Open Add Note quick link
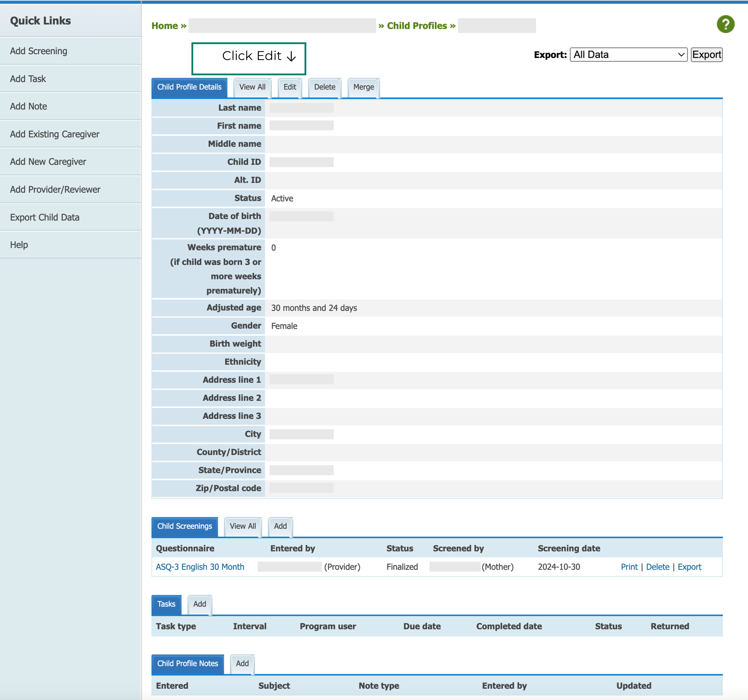 pyautogui.click(x=70, y=106)
